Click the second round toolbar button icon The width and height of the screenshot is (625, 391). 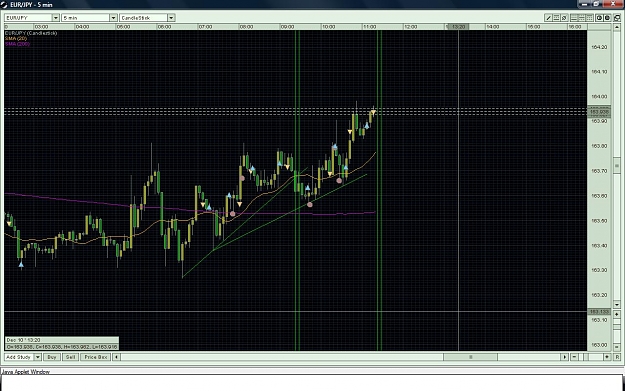point(607,18)
